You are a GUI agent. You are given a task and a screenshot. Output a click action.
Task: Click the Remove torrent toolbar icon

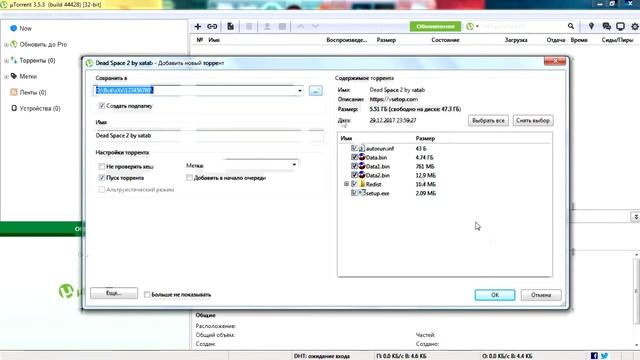[x=249, y=27]
